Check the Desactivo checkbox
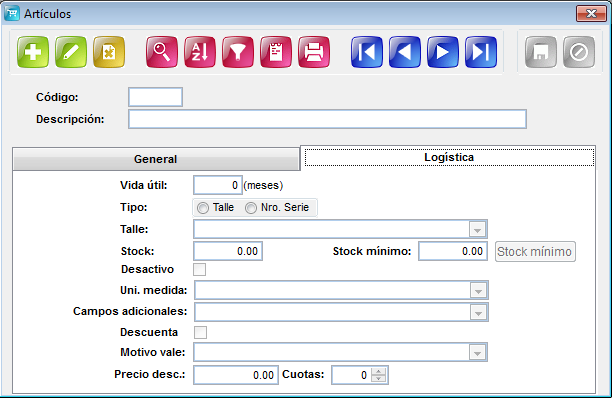Viewport: 612px width, 398px height. (199, 269)
